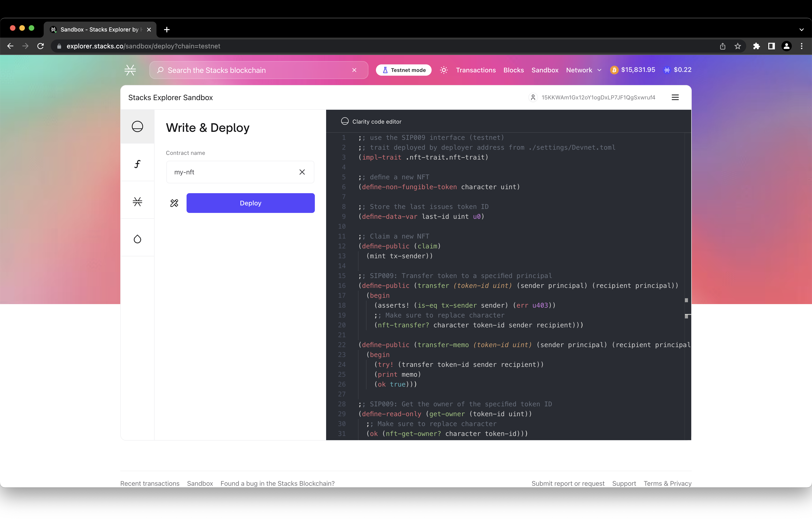Expand the browser tab list chevron
The image size is (812, 525).
tap(801, 30)
